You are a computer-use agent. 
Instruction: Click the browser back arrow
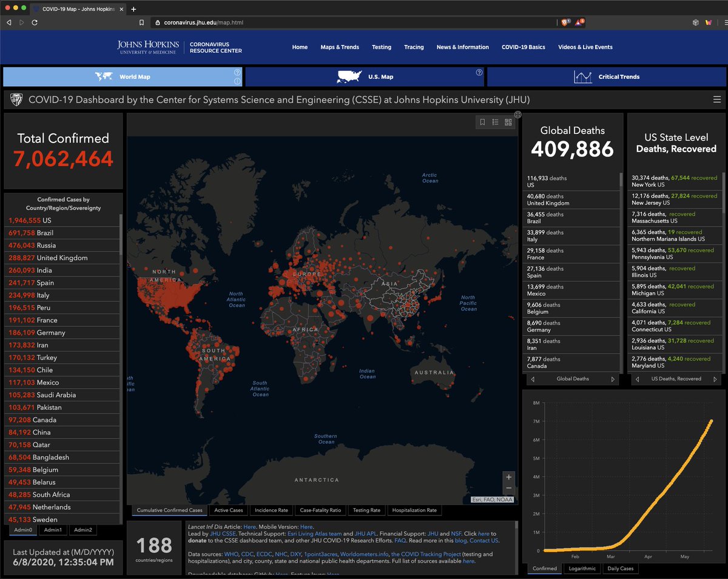[8, 22]
